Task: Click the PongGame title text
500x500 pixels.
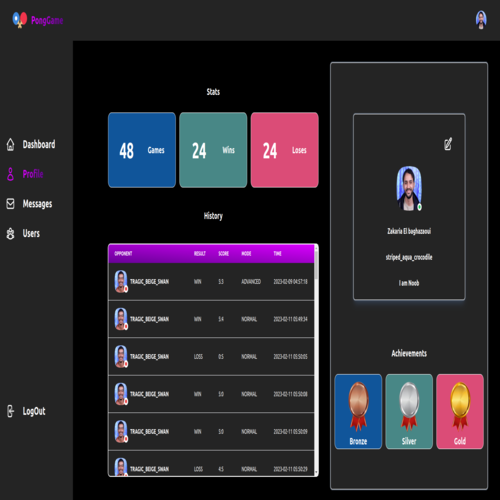Action: [x=47, y=20]
